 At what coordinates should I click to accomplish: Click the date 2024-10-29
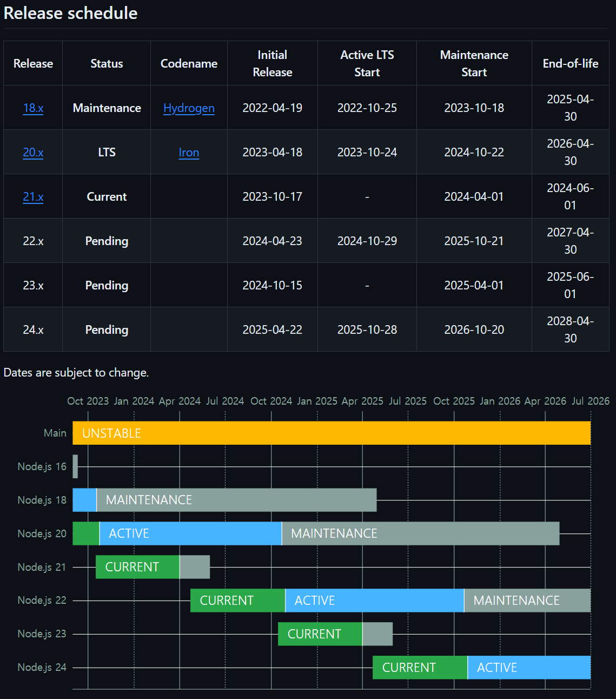pos(367,241)
